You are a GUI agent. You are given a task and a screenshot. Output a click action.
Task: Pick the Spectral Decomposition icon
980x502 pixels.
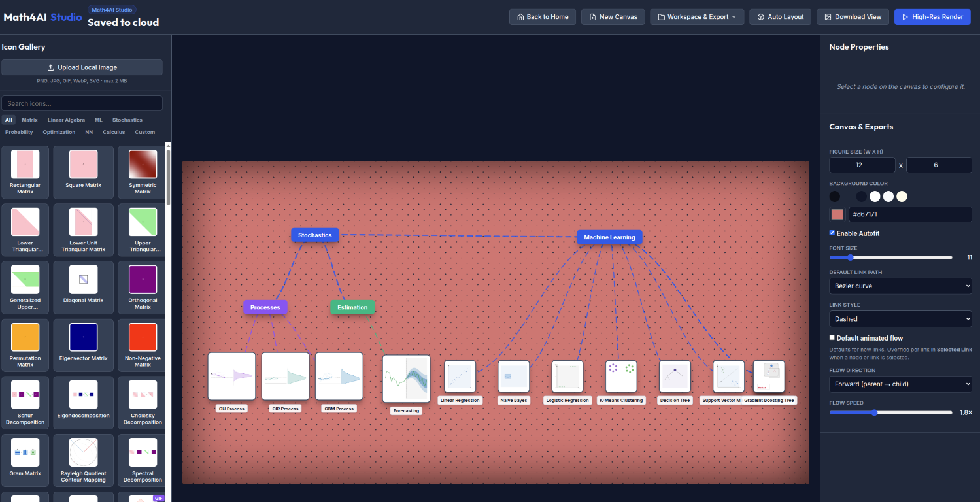pos(143,460)
